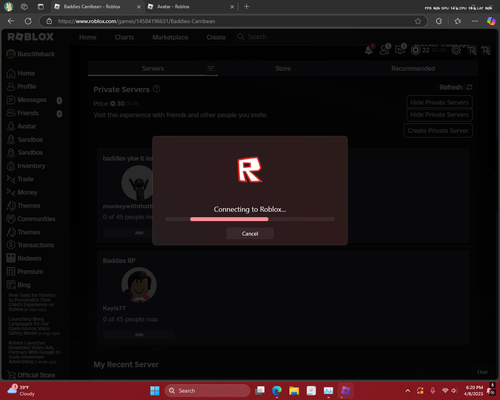The height and width of the screenshot is (400, 500).
Task: Open Copilot in the browser toolbar
Action: 491,21
